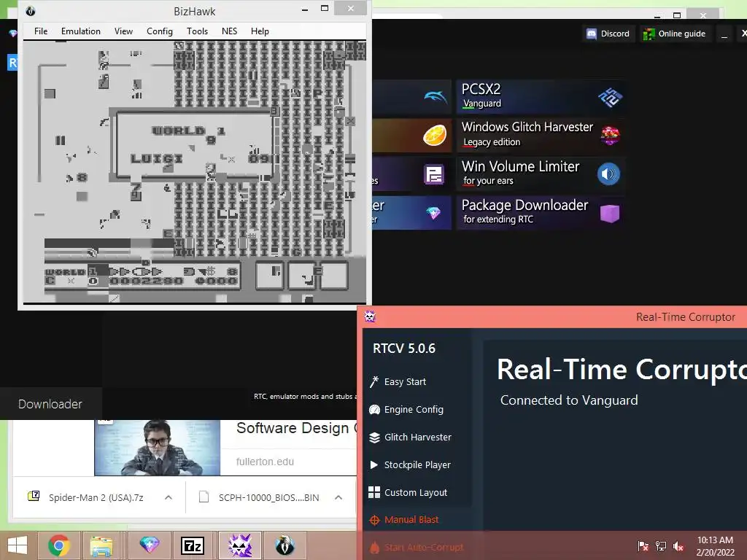Viewport: 747px width, 560px height.
Task: Click the Online guide icon
Action: point(649,34)
